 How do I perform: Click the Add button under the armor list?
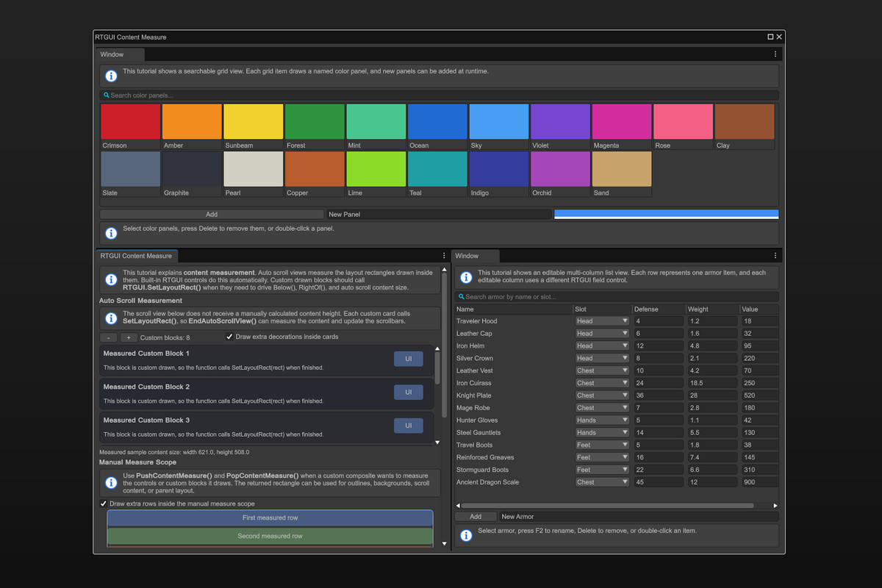pos(476,517)
